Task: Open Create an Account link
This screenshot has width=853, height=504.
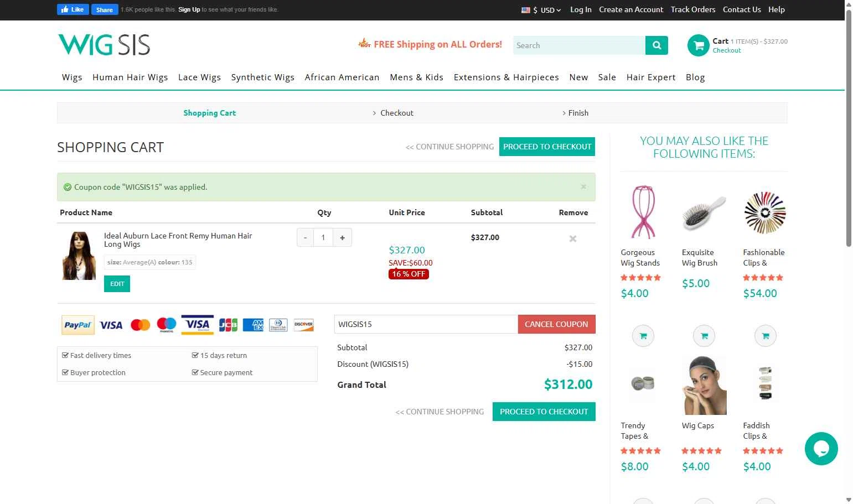Action: pos(631,9)
